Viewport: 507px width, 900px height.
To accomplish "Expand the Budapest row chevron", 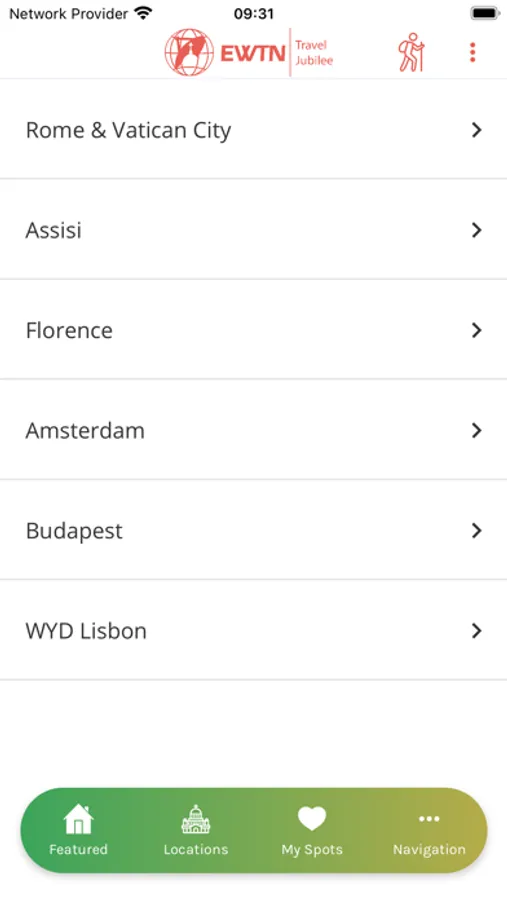I will [477, 530].
